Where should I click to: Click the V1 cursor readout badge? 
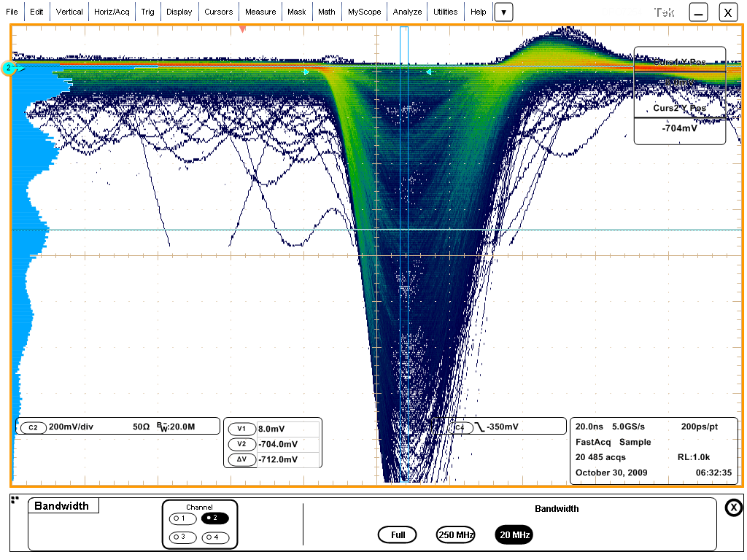[x=241, y=429]
